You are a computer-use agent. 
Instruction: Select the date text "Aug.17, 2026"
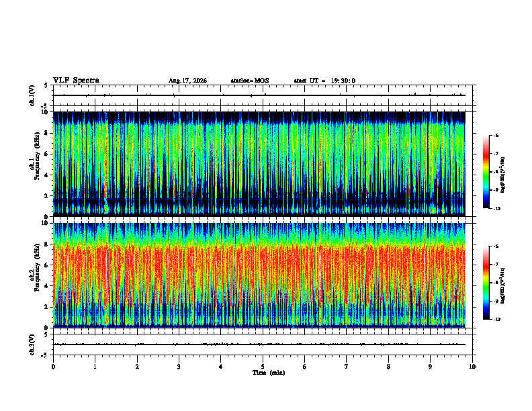tap(187, 81)
